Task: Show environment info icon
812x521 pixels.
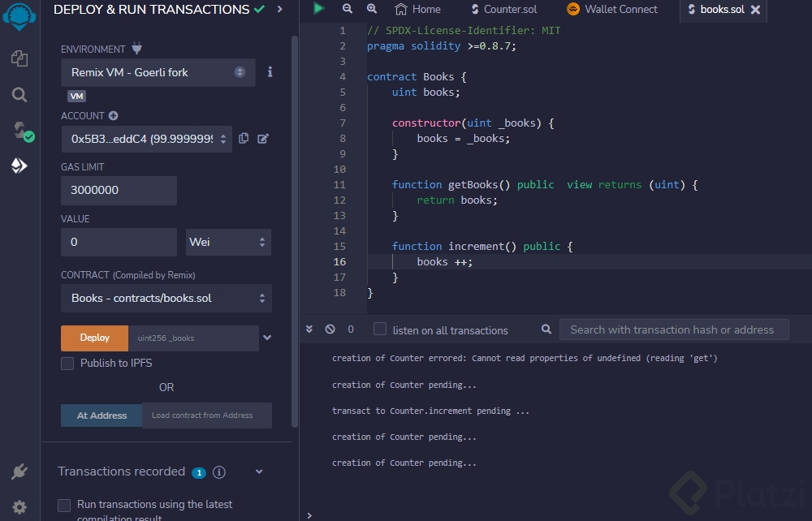Action: [x=270, y=72]
